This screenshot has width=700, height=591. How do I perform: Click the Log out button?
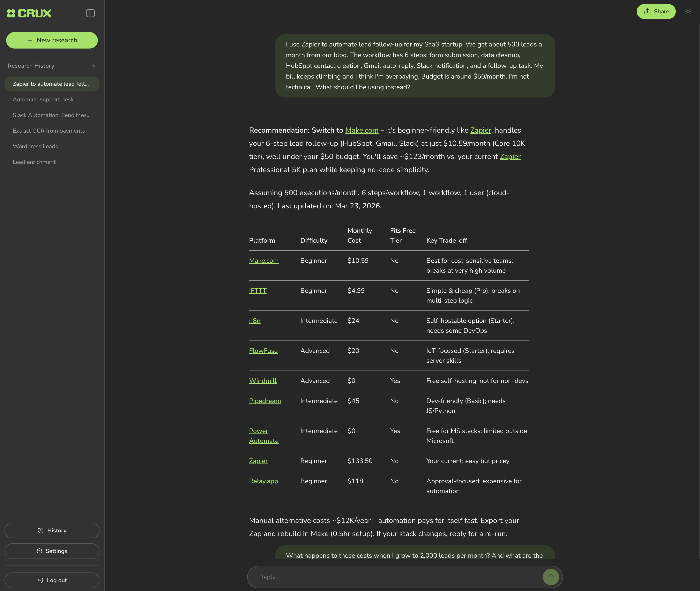click(x=52, y=580)
